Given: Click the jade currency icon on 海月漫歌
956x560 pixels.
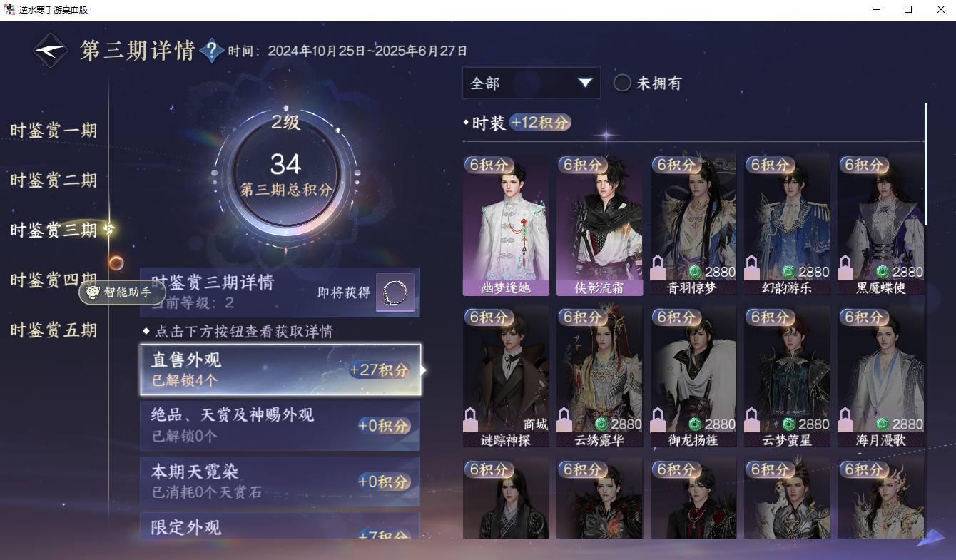Looking at the screenshot, I should coord(882,424).
